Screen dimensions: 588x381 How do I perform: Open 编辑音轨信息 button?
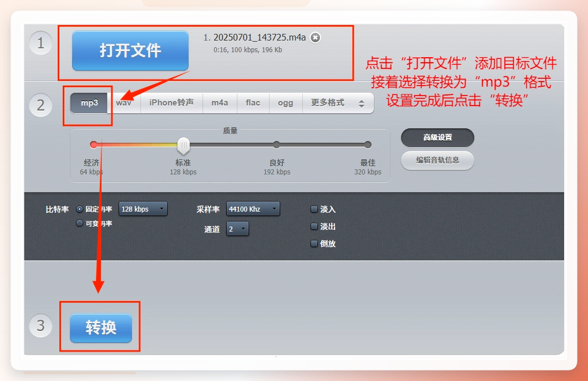pos(438,161)
